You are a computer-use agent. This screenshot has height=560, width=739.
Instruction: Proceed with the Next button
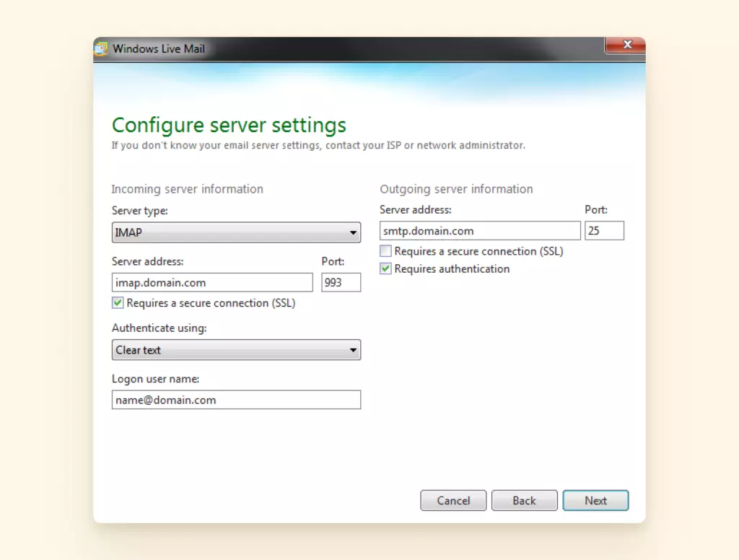tap(595, 501)
